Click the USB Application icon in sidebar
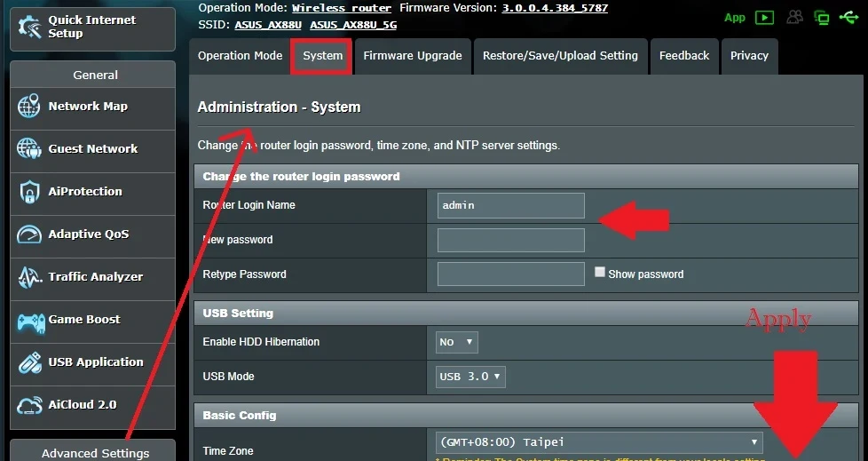The width and height of the screenshot is (868, 461). (x=29, y=362)
